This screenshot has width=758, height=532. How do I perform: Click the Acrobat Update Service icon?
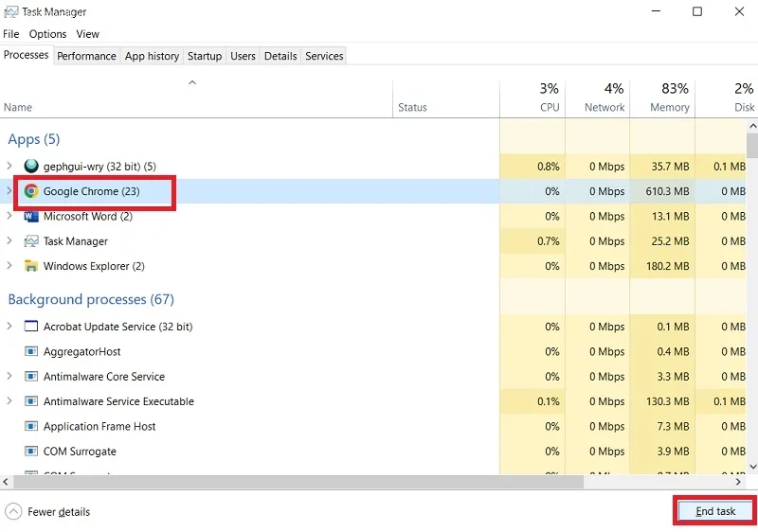(31, 327)
